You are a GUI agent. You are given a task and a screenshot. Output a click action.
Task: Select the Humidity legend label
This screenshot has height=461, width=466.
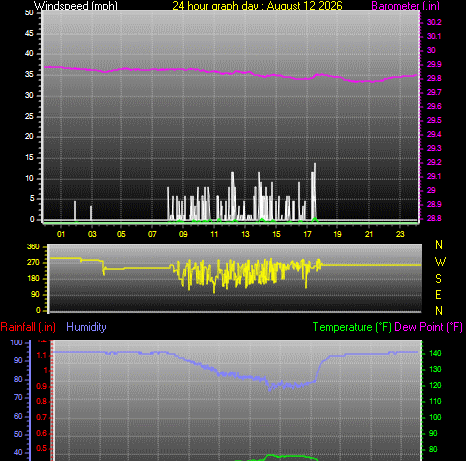tap(86, 327)
